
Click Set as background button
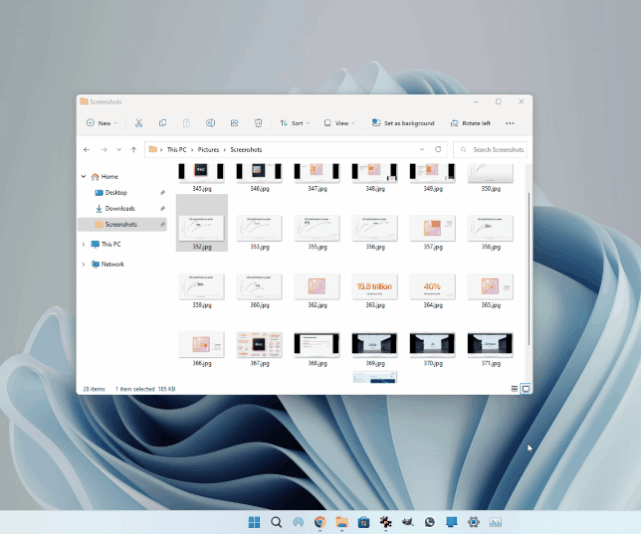(403, 123)
